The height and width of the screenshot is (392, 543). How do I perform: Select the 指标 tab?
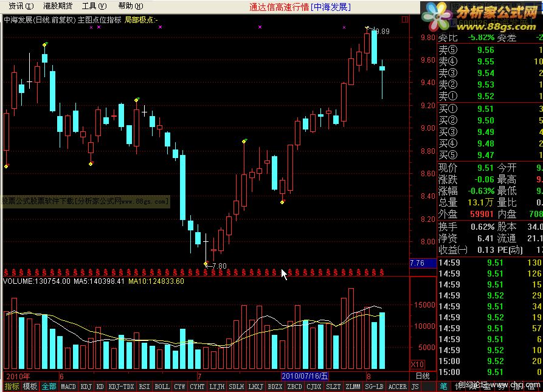coord(12,387)
